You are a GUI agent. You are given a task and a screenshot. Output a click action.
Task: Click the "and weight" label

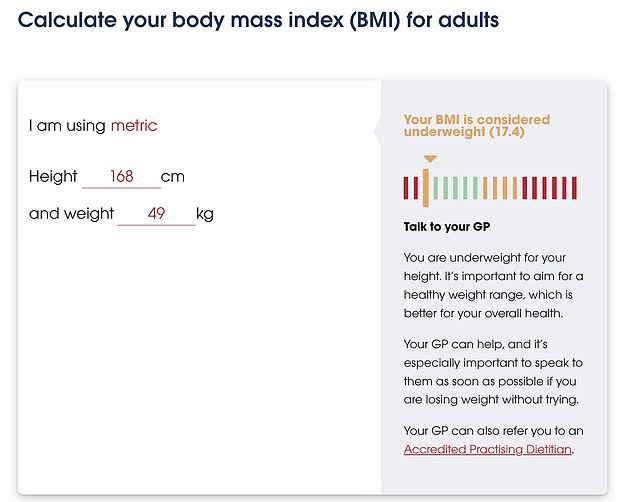72,213
